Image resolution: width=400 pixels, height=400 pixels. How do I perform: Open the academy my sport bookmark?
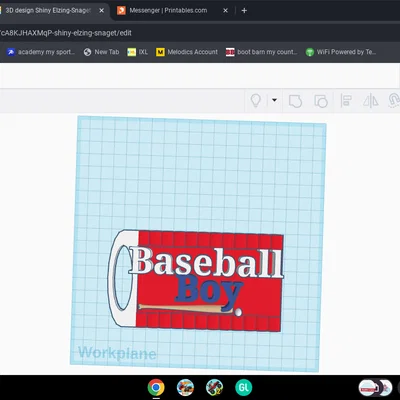(x=41, y=52)
